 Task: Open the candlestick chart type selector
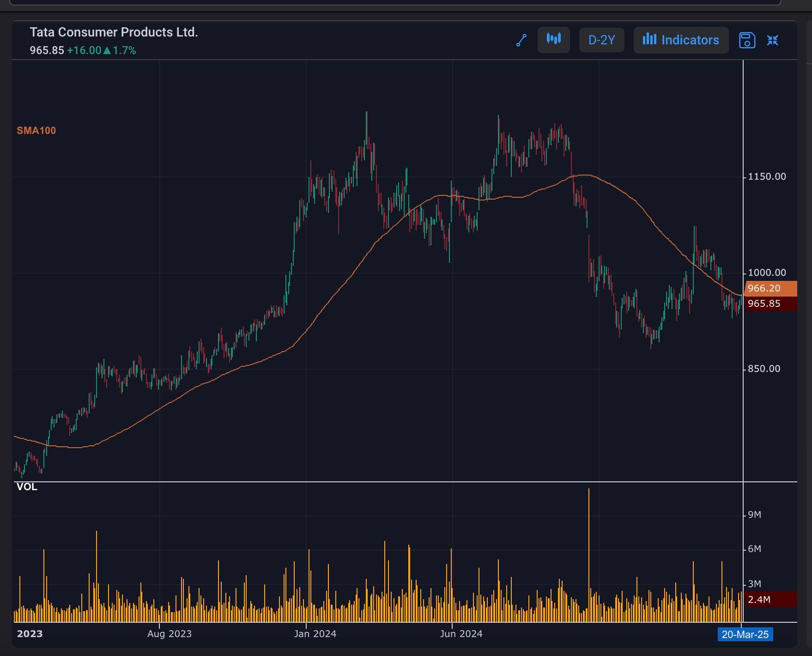tap(554, 40)
